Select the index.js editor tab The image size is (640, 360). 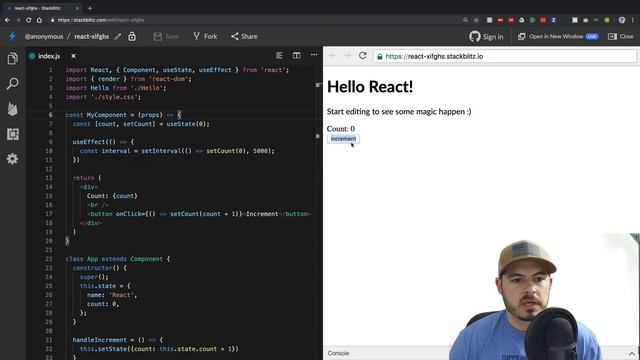click(49, 56)
